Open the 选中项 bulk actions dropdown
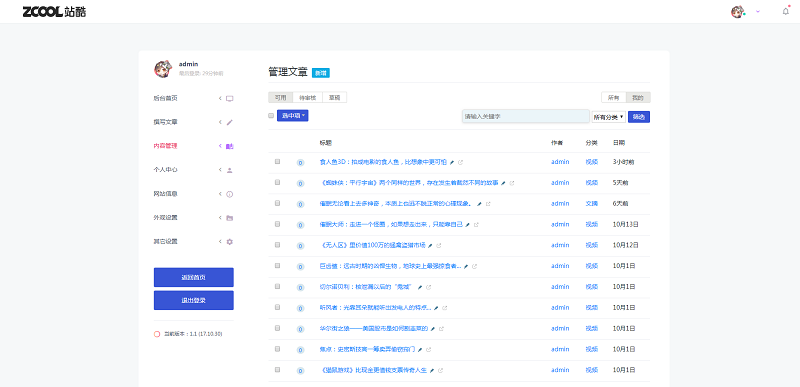 [292, 116]
